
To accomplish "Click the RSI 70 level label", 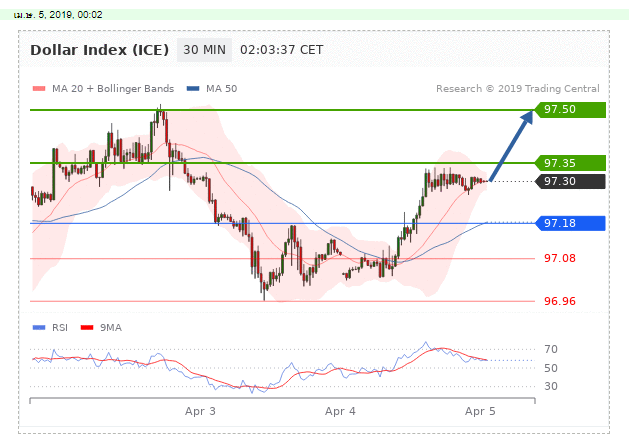I will [551, 349].
